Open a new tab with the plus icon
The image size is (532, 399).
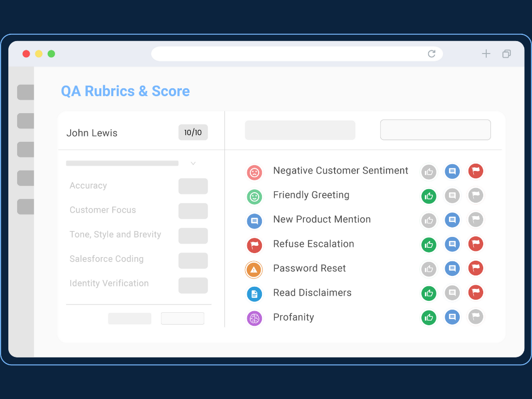click(x=486, y=54)
